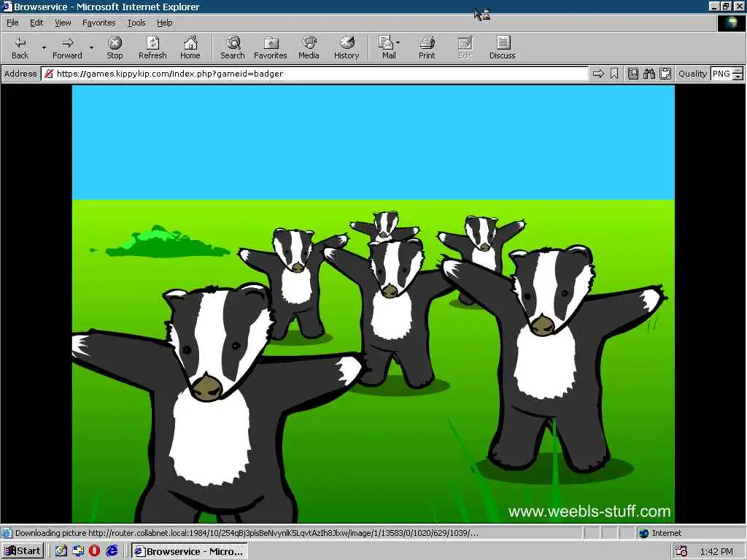This screenshot has width=747, height=560.
Task: Click the Forward navigation button
Action: pyautogui.click(x=67, y=47)
